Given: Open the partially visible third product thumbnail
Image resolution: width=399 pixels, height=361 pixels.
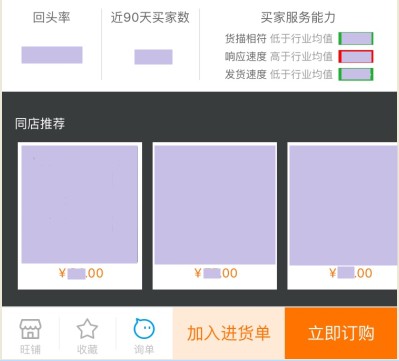Looking at the screenshot, I should (343, 205).
